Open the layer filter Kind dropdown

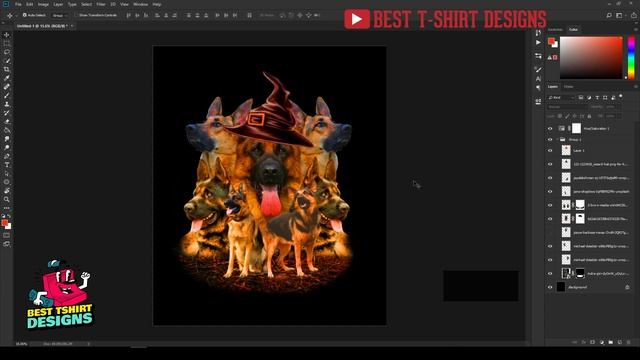pos(561,98)
